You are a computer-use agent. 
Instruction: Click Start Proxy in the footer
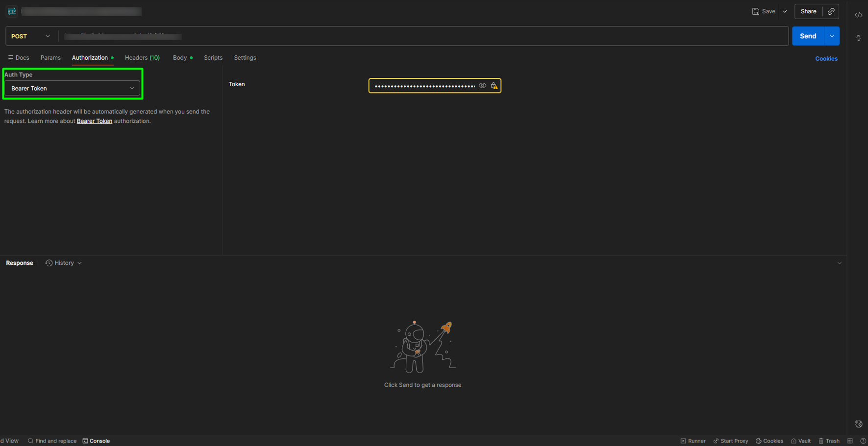[730, 441]
